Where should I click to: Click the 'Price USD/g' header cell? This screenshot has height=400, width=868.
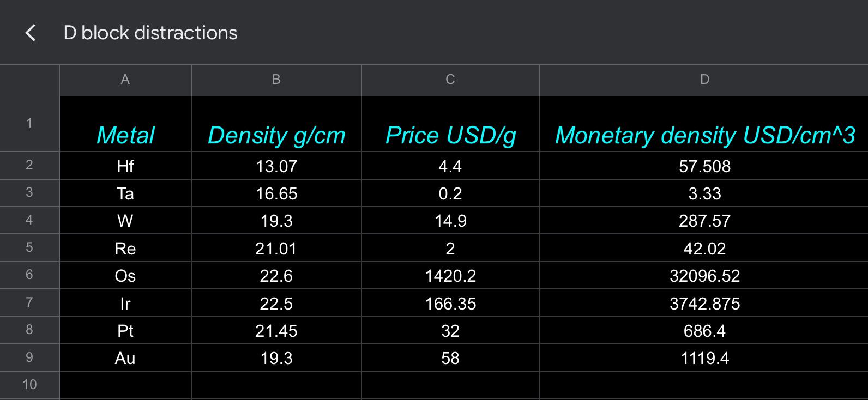click(450, 135)
